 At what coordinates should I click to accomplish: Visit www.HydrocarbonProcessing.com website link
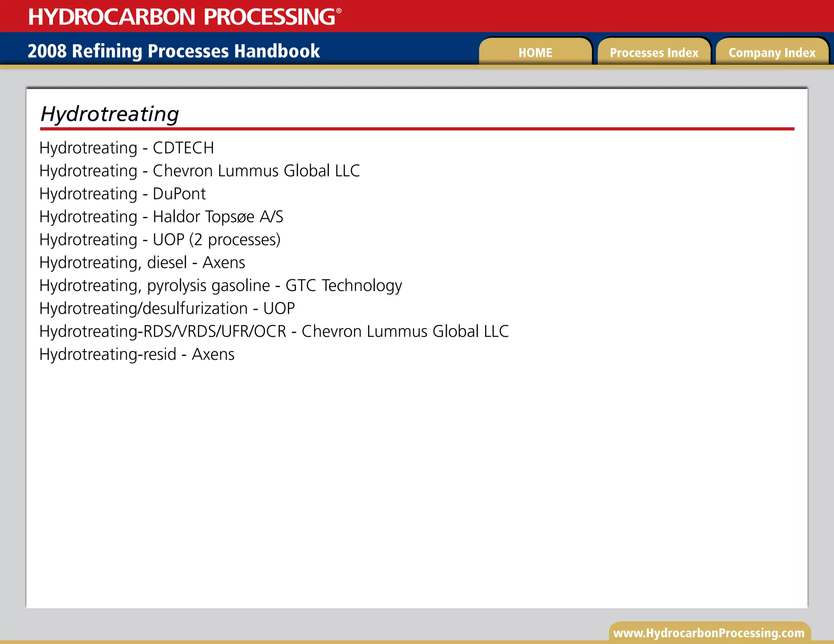tap(709, 633)
